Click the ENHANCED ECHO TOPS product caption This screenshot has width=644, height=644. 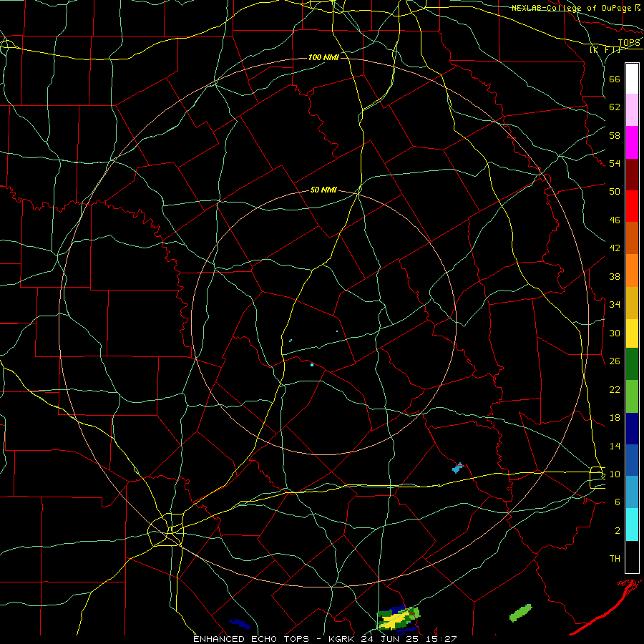(x=251, y=639)
